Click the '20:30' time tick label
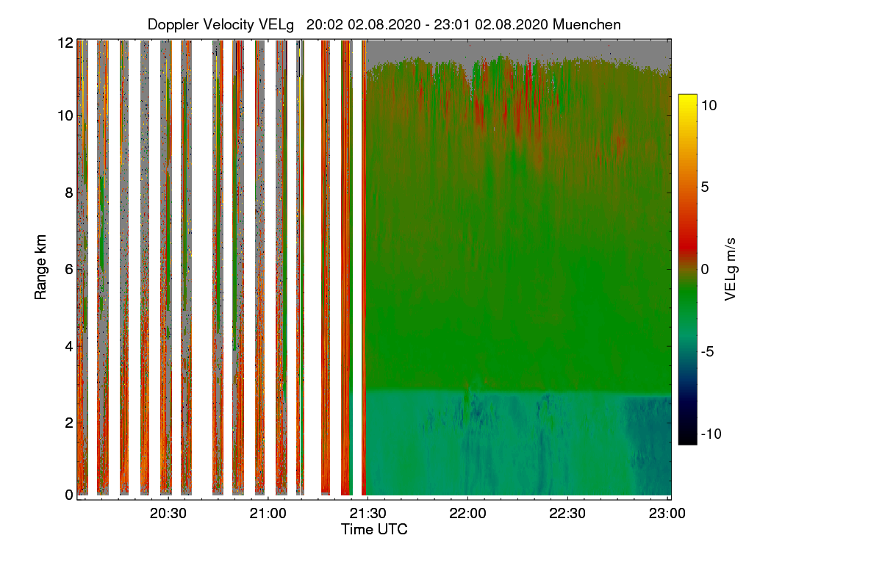The image size is (882, 588). pos(169,512)
